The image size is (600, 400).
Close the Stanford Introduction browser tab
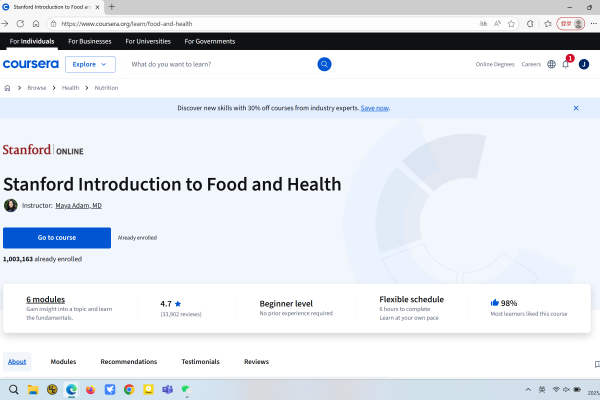point(97,7)
